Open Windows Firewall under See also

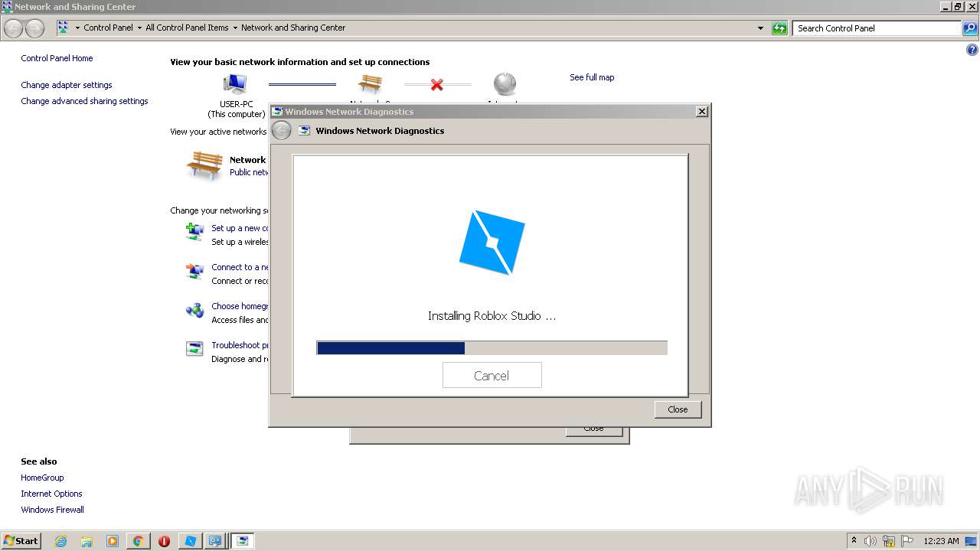52,510
